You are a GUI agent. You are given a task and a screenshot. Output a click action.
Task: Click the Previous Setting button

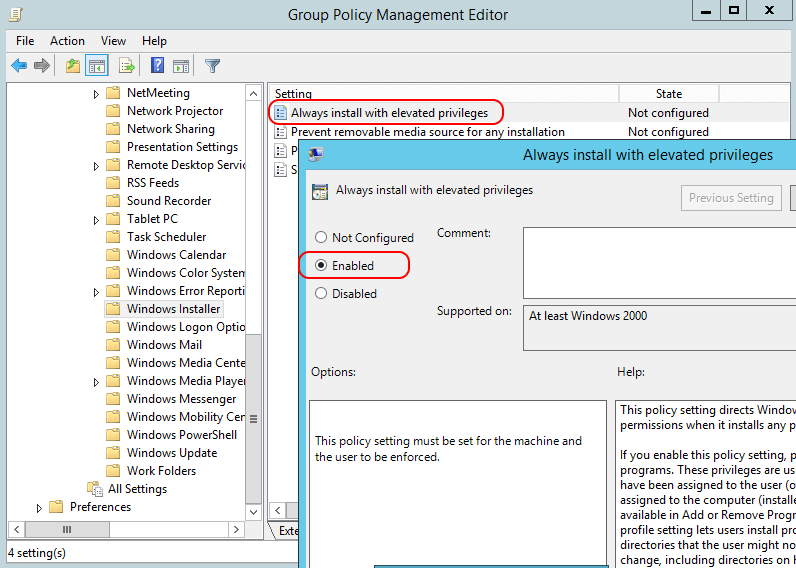coord(731,198)
